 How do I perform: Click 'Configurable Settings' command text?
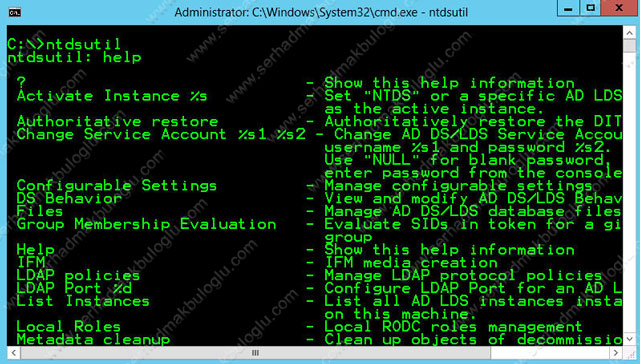coord(117,186)
